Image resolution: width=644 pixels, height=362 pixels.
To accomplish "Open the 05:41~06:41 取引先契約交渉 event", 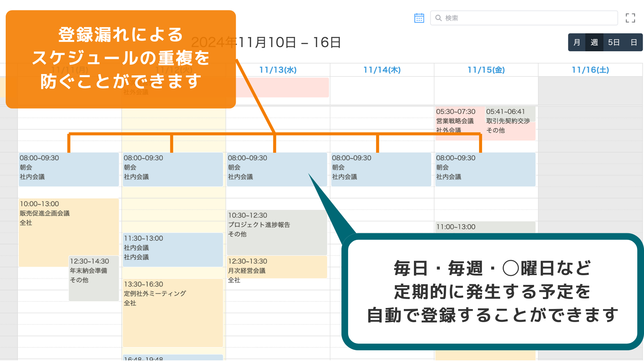I will [x=510, y=114].
